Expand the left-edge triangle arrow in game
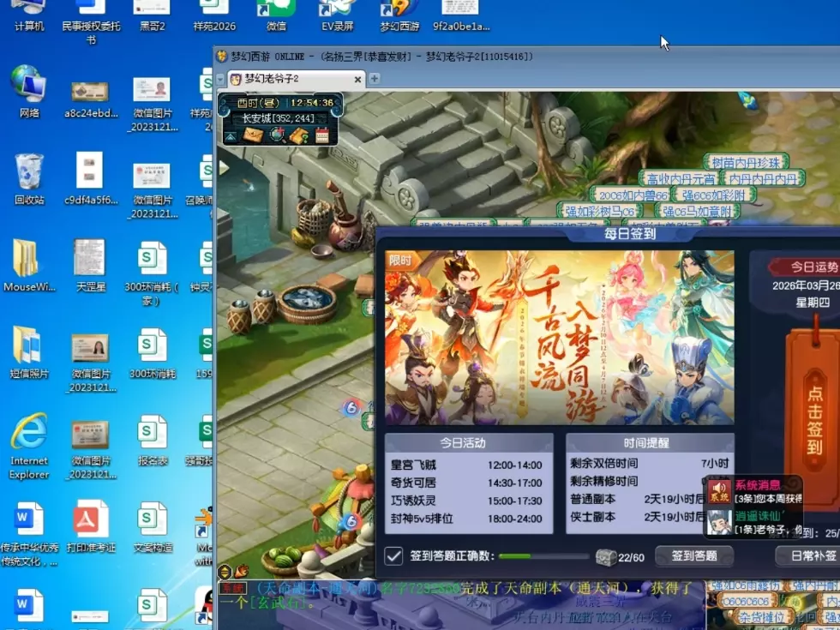The width and height of the screenshot is (840, 630). (224, 168)
